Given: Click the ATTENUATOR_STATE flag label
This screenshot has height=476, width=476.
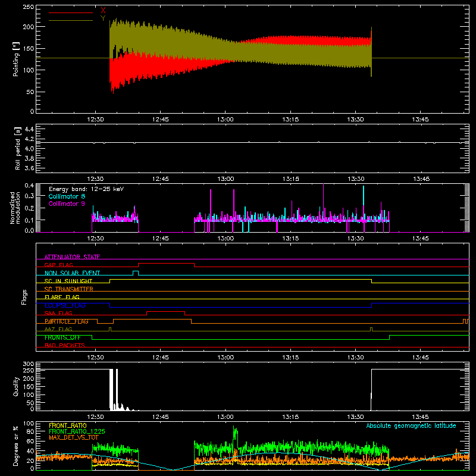Looking at the screenshot, I should (x=72, y=257).
